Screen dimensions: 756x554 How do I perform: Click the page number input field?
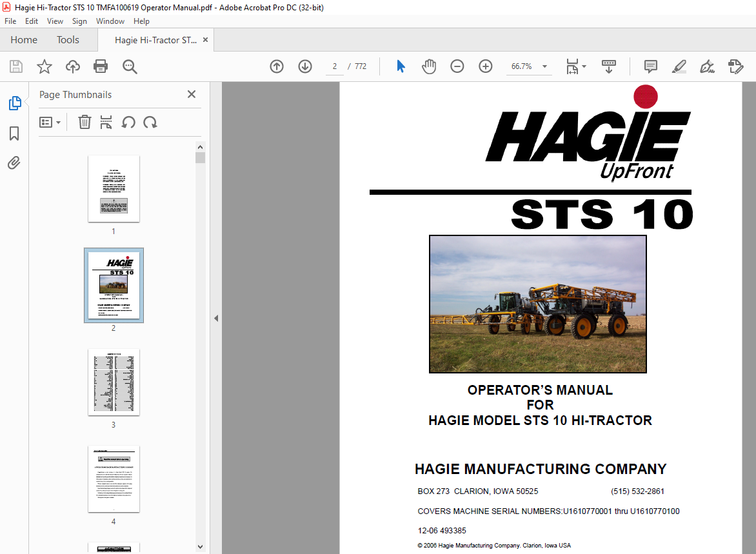[x=335, y=66]
